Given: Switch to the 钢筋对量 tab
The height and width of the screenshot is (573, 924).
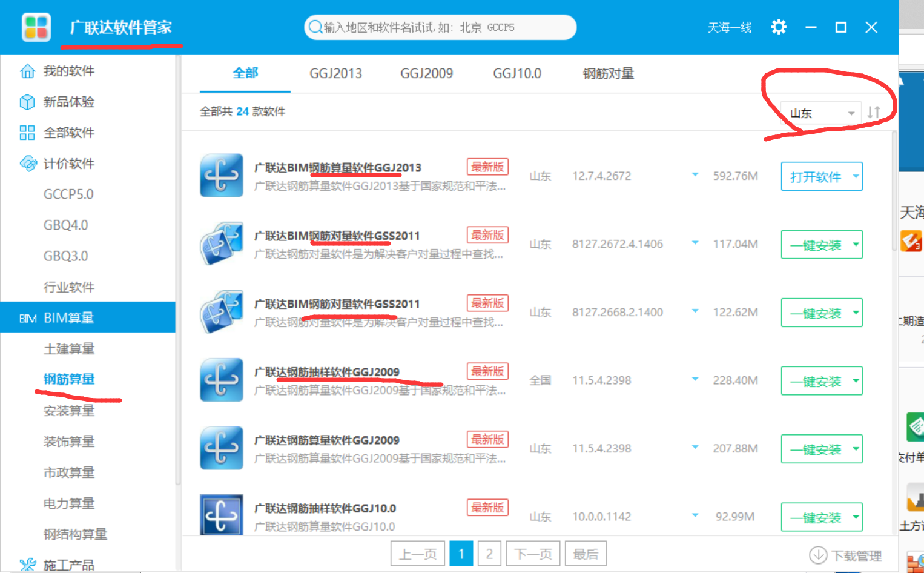Looking at the screenshot, I should [609, 73].
